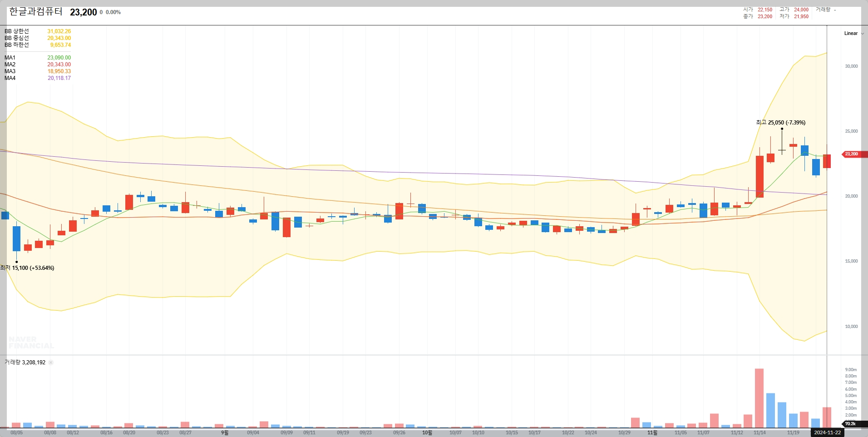Select the current price 23,200 in header
The image size is (868, 437).
[84, 12]
